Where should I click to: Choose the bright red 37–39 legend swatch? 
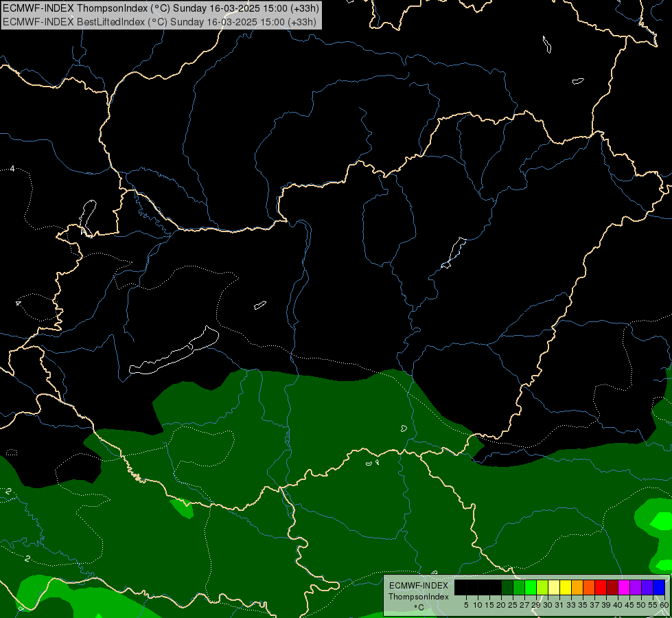(x=601, y=587)
